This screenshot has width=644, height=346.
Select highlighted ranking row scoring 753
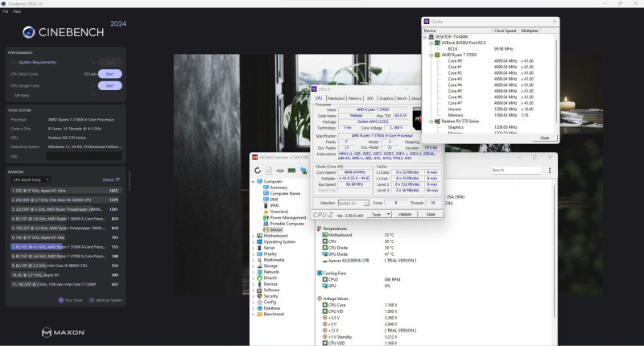pyautogui.click(x=66, y=247)
